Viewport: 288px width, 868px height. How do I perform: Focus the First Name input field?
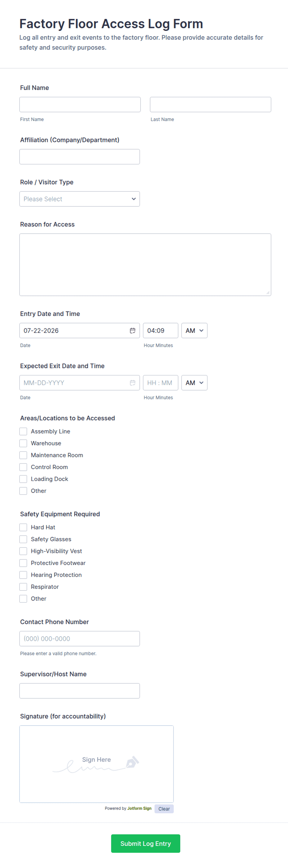point(80,105)
